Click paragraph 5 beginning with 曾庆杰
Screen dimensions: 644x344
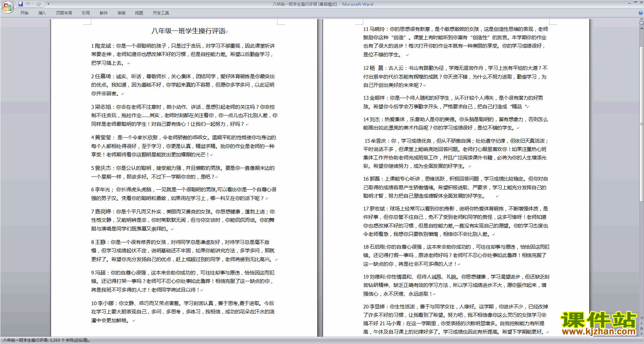183,172
